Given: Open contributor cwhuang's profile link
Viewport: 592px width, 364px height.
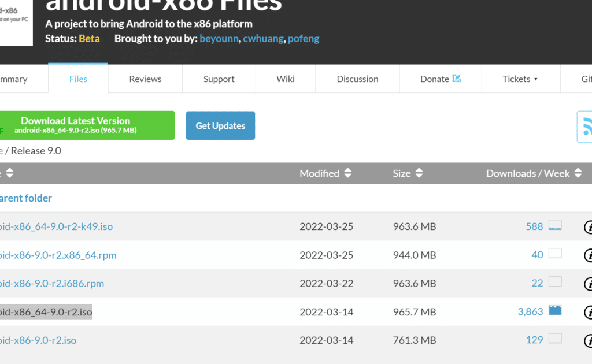Looking at the screenshot, I should pyautogui.click(x=263, y=39).
